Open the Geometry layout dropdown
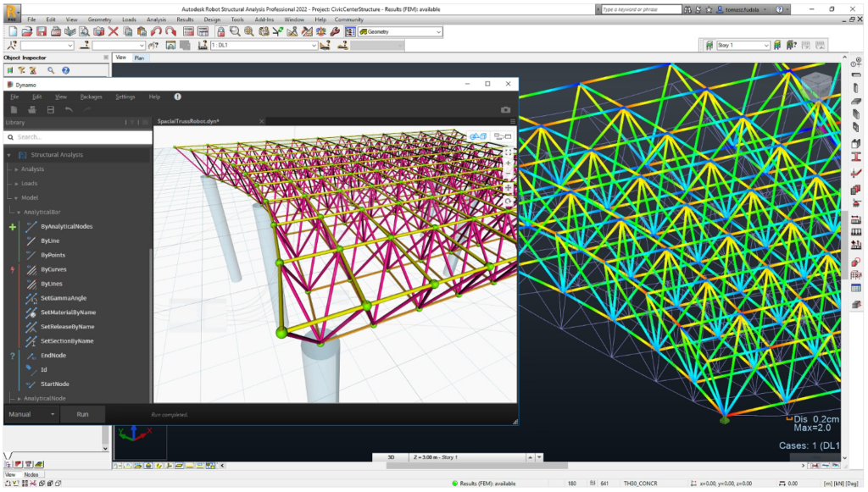 437,32
